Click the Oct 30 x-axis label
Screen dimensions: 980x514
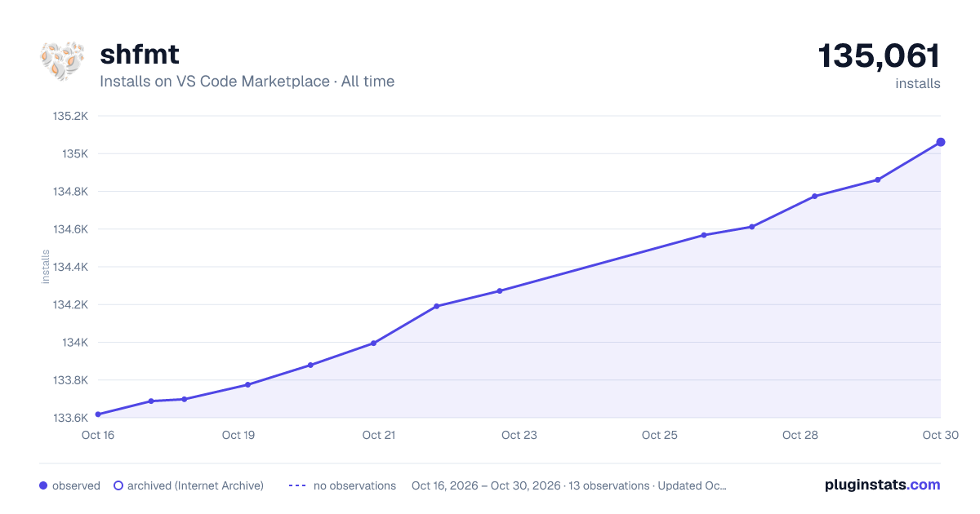pos(940,435)
